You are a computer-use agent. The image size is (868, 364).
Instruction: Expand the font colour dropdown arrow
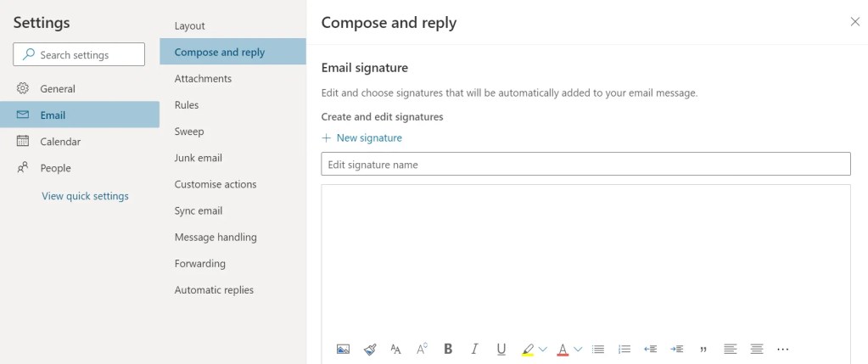pos(578,349)
